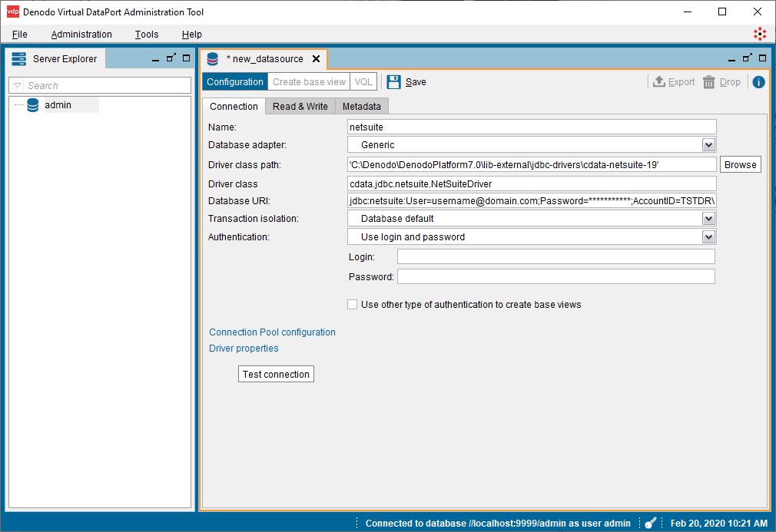The height and width of the screenshot is (532, 776).
Task: Open the File menu
Action: pos(20,34)
